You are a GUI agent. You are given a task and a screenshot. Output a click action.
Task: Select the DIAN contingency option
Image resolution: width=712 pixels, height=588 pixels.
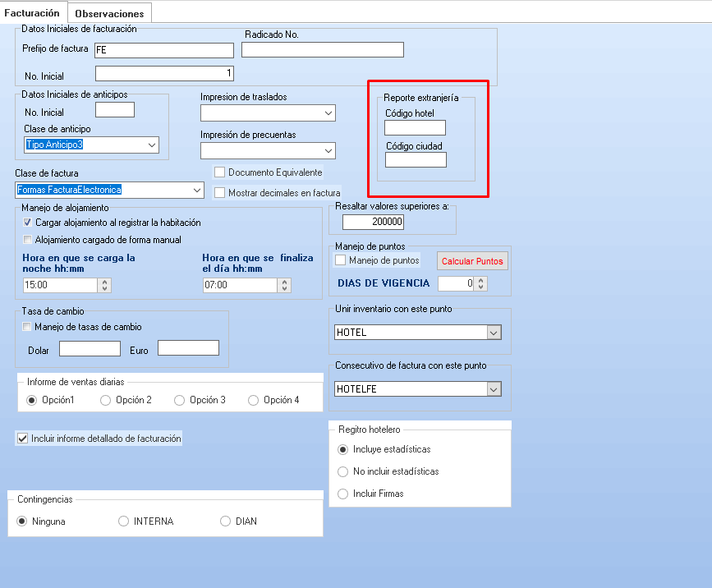[225, 521]
